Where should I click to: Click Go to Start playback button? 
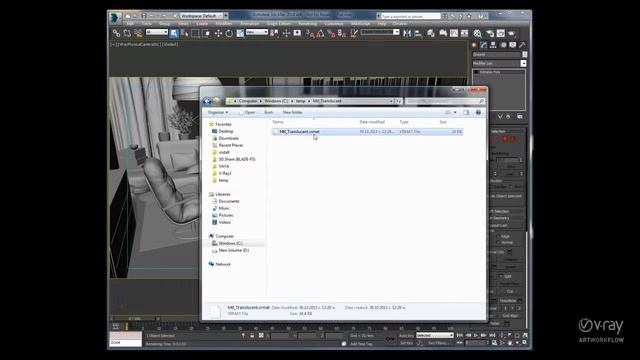tap(460, 336)
